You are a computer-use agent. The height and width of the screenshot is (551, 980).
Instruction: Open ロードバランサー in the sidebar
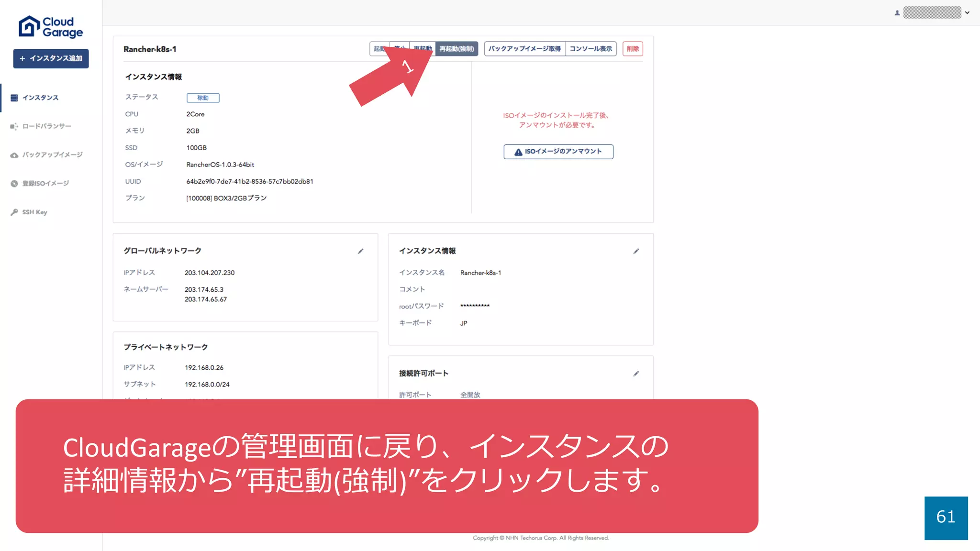pos(46,126)
